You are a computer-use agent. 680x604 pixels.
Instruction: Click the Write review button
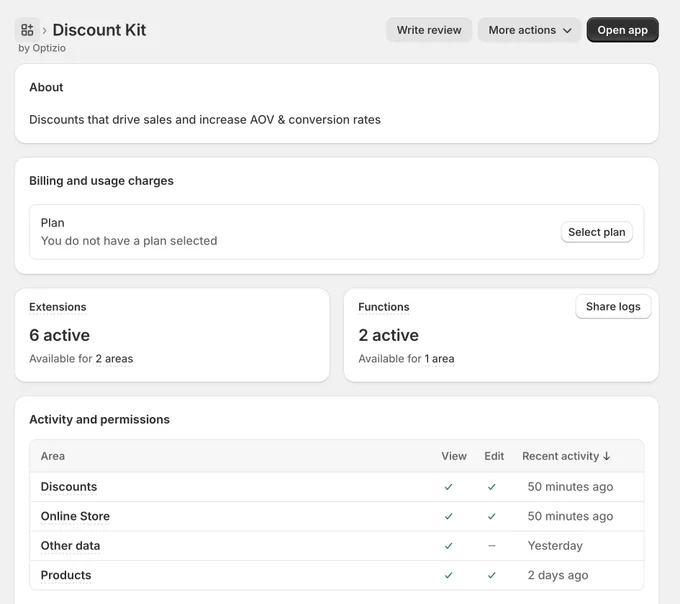[x=429, y=30]
